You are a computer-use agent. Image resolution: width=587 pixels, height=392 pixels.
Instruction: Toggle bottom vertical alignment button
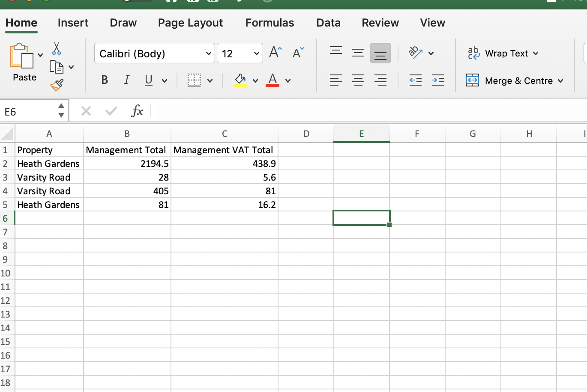pos(380,53)
